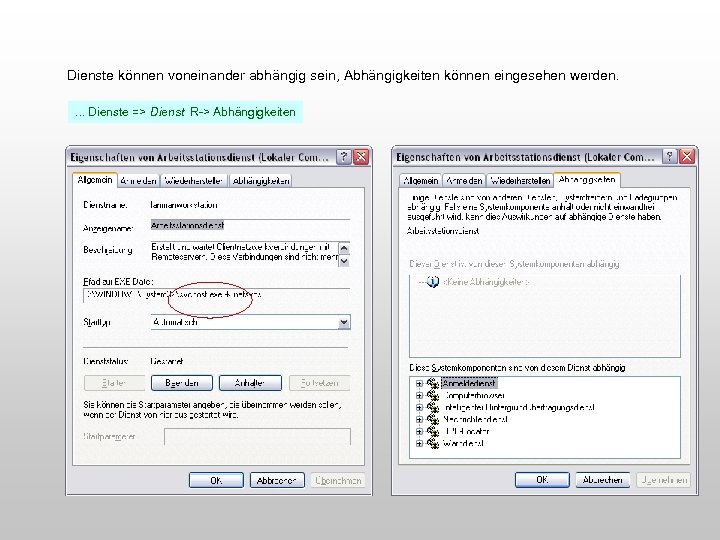Click Übernehmen in the left dialog
720x540 pixels.
[x=338, y=480]
